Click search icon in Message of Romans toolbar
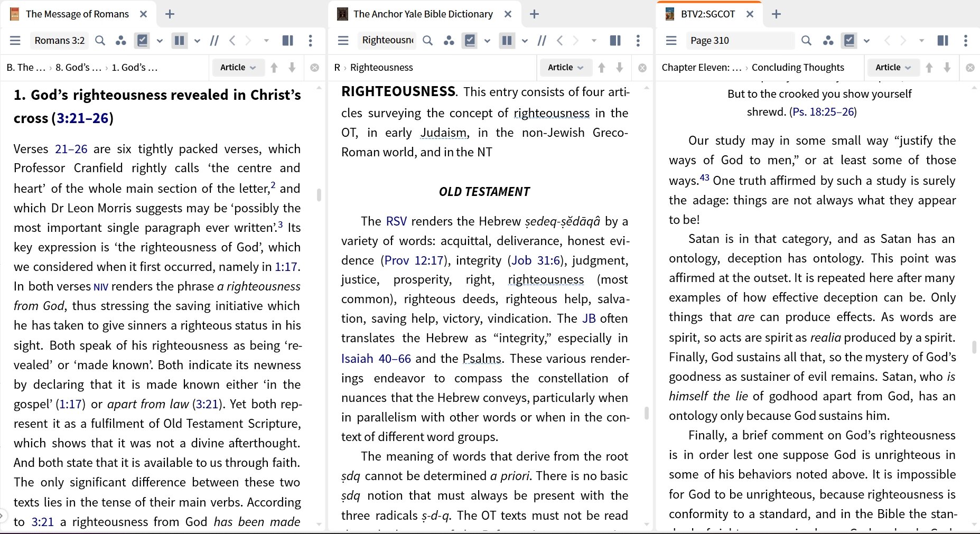The width and height of the screenshot is (980, 534). 100,41
